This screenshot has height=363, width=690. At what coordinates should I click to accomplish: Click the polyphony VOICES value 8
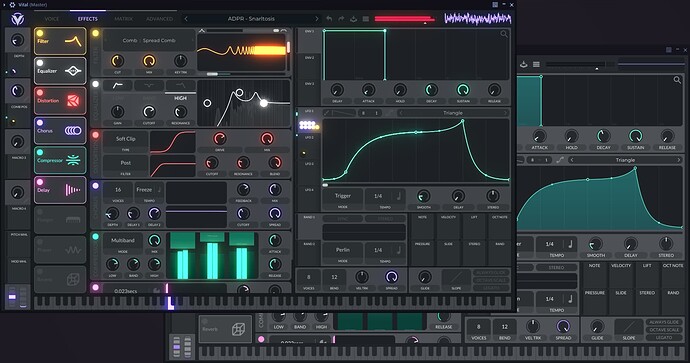pyautogui.click(x=308, y=278)
